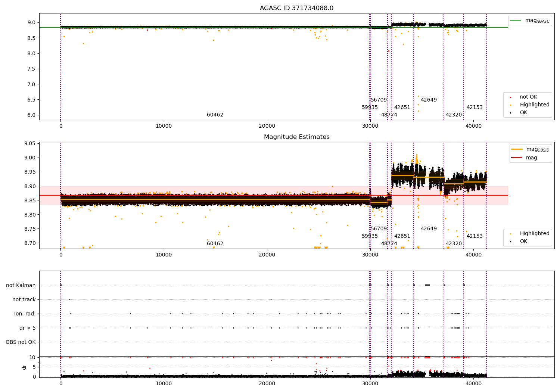Click obsid label 42153 in Magnitude Estimates plot
The height and width of the screenshot is (392, 560).
click(x=475, y=236)
